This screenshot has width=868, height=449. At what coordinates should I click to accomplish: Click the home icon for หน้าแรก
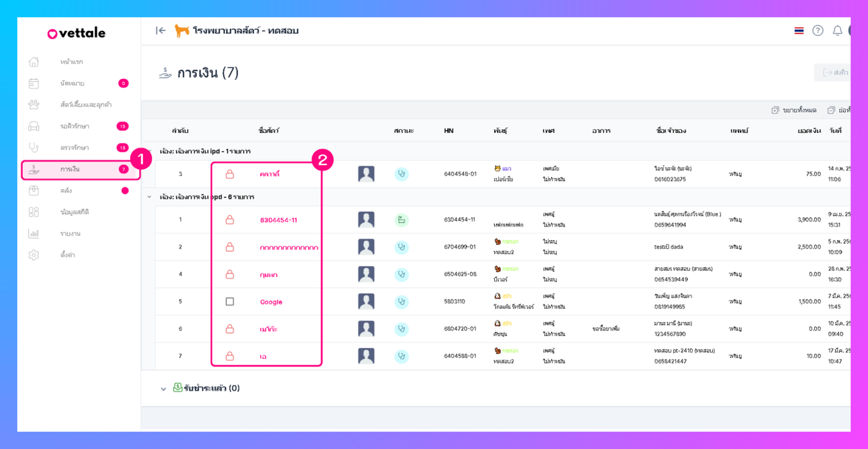pos(34,61)
